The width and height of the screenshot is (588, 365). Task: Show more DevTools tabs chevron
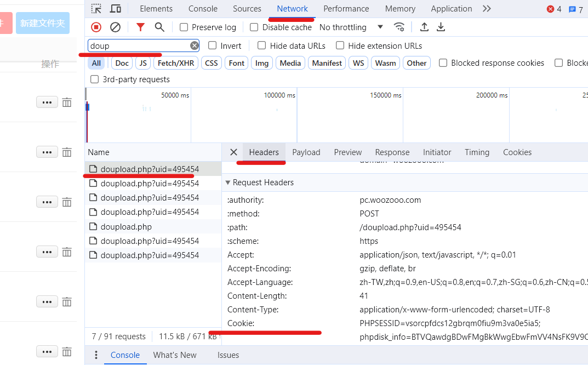[x=487, y=9]
